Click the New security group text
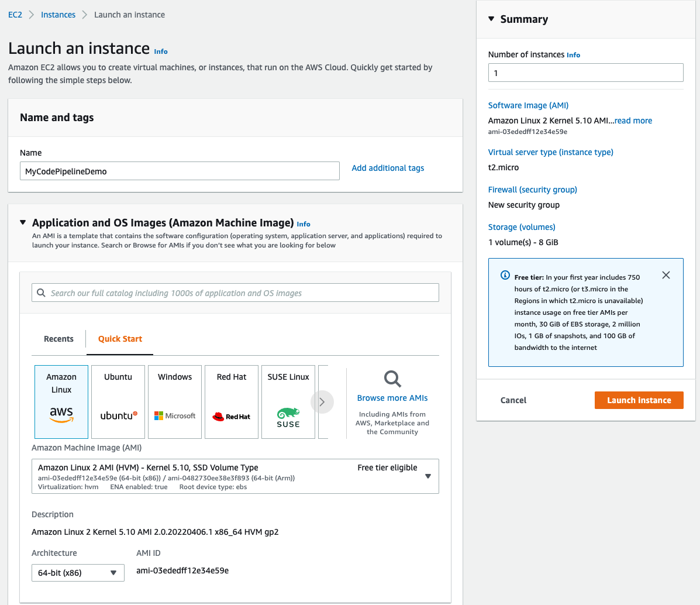Screen dimensions: 700x605 pos(523,205)
